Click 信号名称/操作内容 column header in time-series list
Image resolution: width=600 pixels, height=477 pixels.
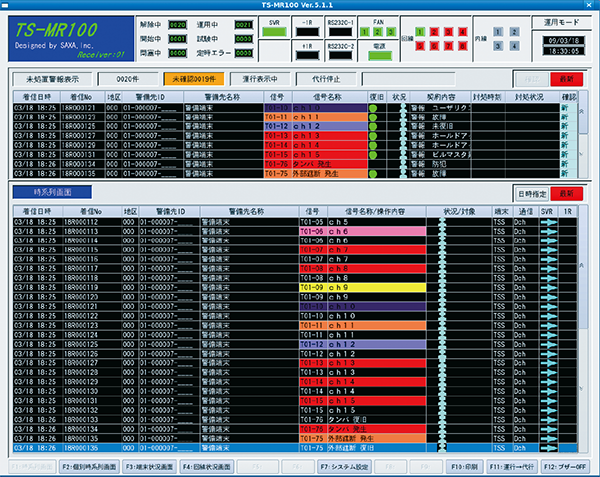pyautogui.click(x=376, y=212)
